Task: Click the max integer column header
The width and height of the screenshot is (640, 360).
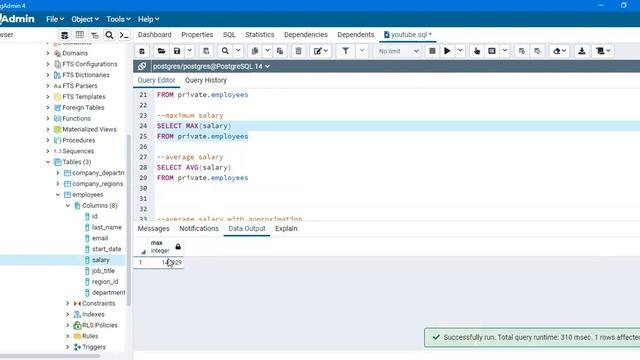Action: click(x=166, y=247)
